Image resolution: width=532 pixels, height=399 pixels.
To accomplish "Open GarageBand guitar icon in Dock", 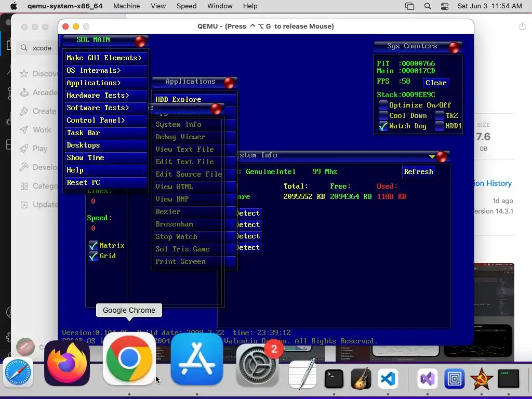I will pos(361,379).
